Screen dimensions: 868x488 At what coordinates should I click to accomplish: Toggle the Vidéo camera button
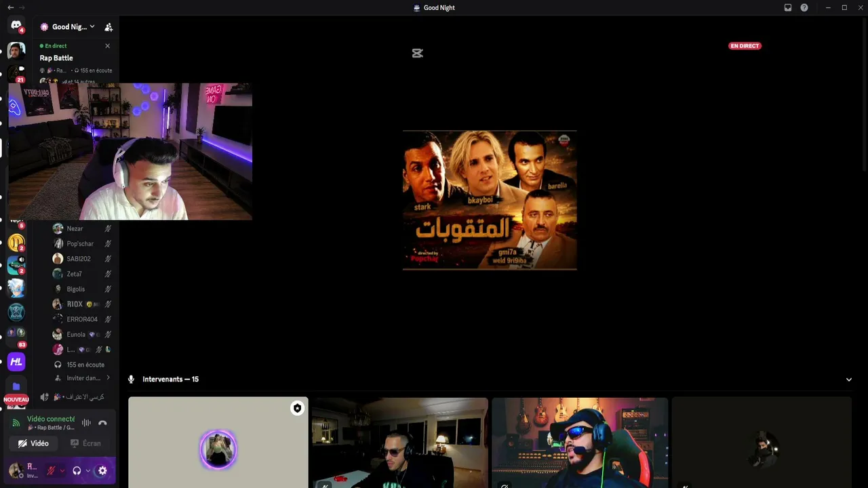click(34, 443)
